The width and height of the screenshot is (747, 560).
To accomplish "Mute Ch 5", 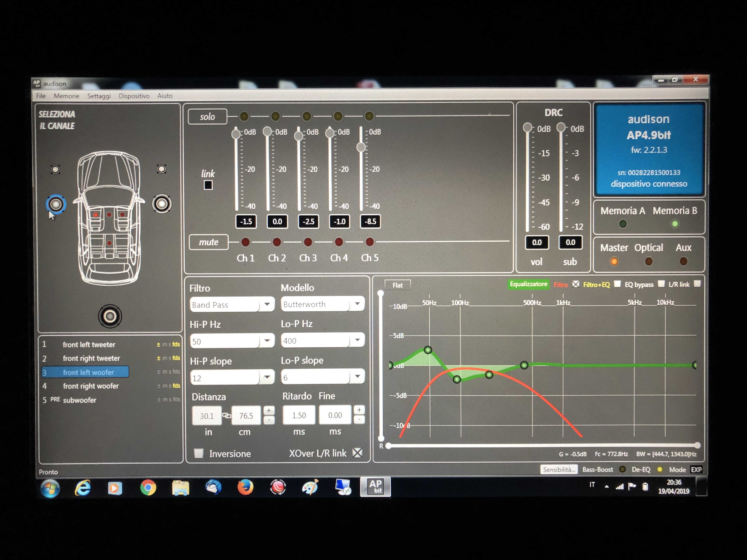I will [x=370, y=242].
